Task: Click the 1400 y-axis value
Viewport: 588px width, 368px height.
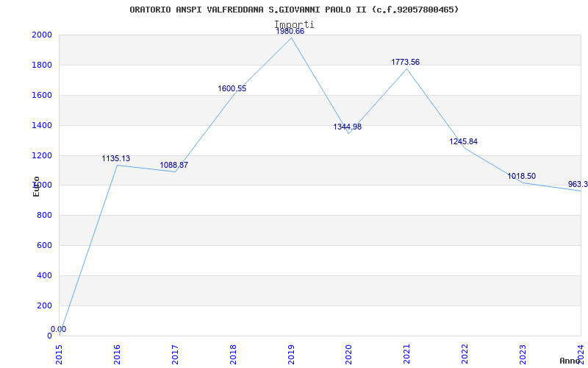Action: click(42, 125)
